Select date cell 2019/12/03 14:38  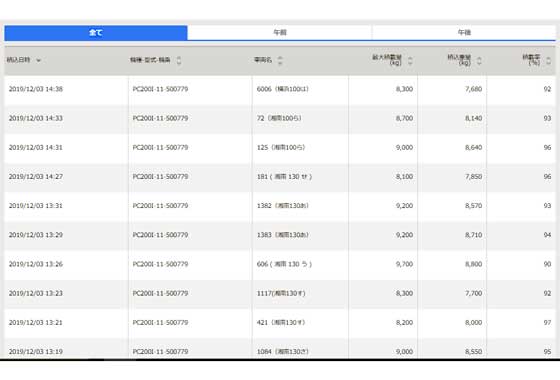(36, 89)
